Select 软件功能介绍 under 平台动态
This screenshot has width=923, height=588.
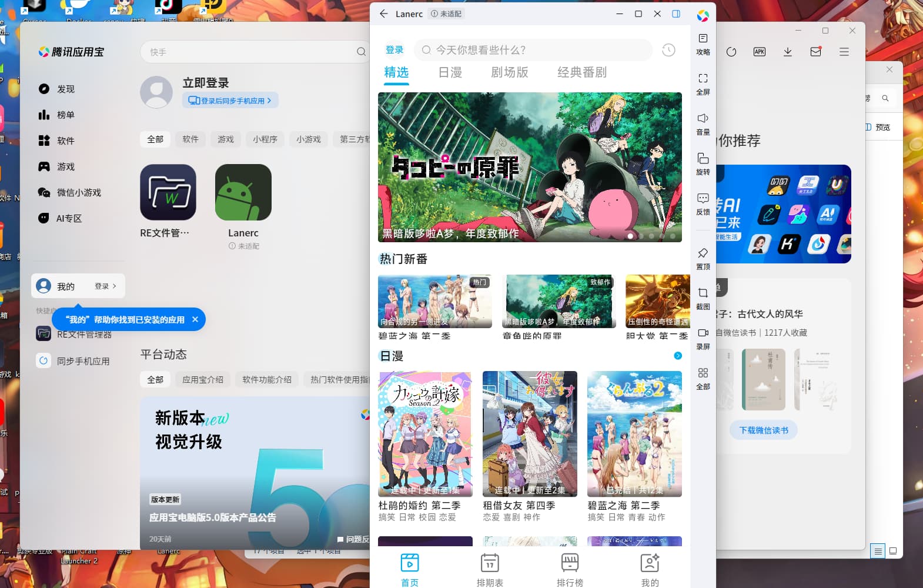coord(267,380)
